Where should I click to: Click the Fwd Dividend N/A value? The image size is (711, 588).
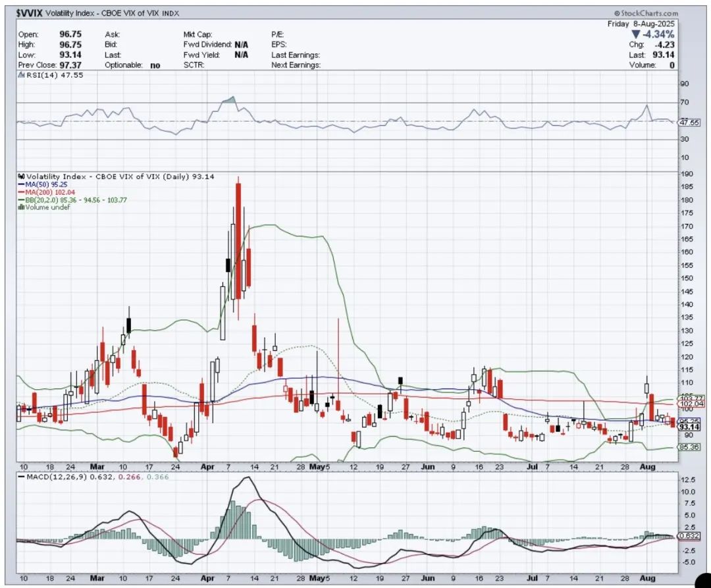241,44
